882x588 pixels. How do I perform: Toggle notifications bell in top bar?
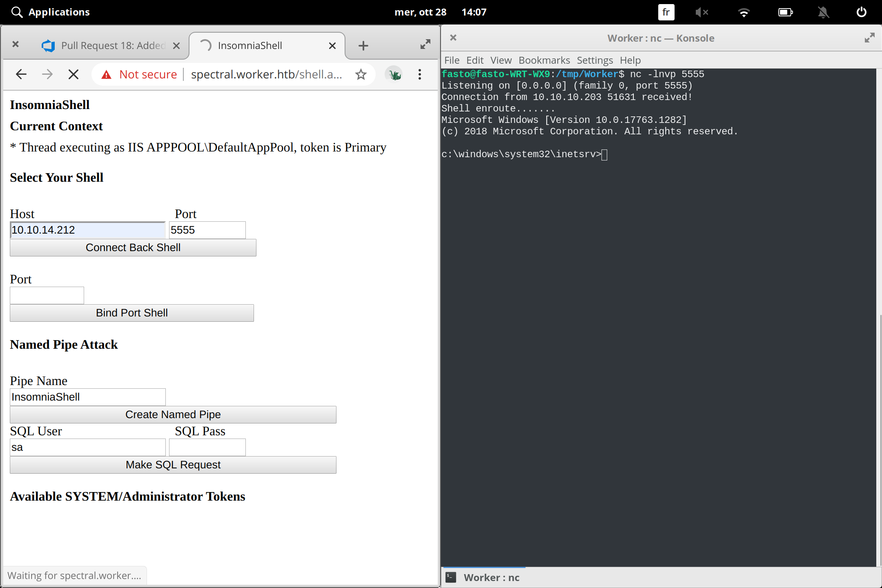coord(823,12)
